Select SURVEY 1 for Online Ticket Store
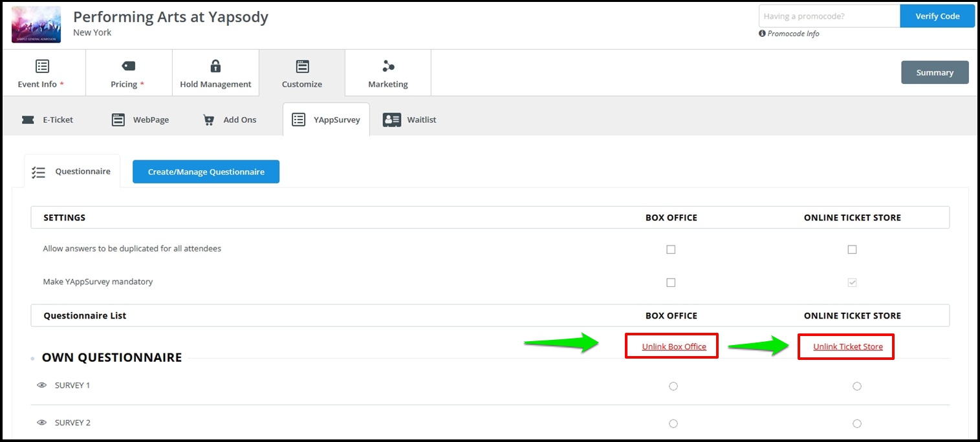This screenshot has height=442, width=980. [x=857, y=386]
